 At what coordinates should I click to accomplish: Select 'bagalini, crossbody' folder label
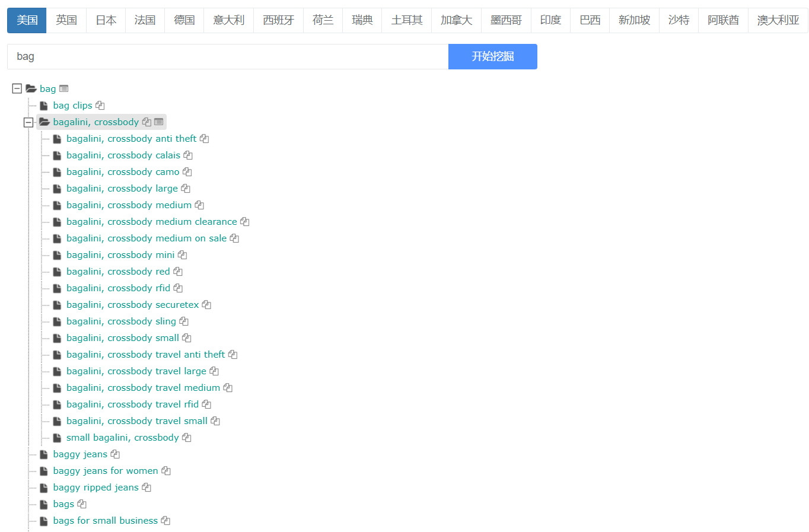click(95, 122)
